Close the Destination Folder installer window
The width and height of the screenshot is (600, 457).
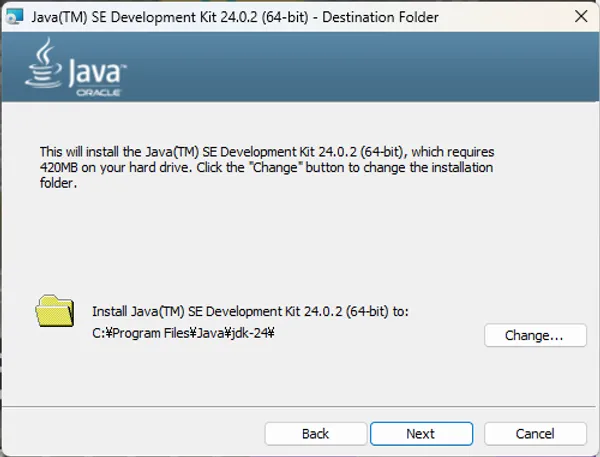pyautogui.click(x=581, y=16)
